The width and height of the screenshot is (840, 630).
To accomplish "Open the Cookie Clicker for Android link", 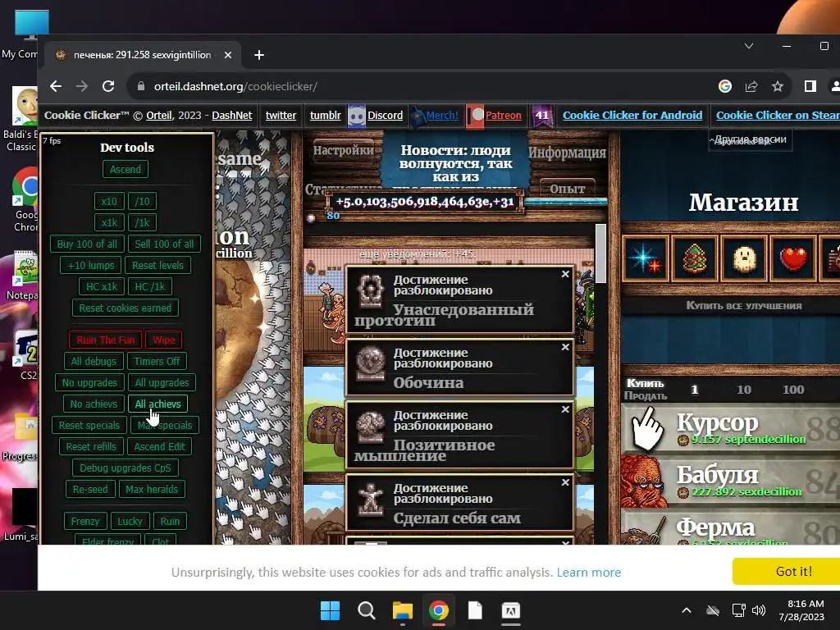I will pyautogui.click(x=632, y=115).
